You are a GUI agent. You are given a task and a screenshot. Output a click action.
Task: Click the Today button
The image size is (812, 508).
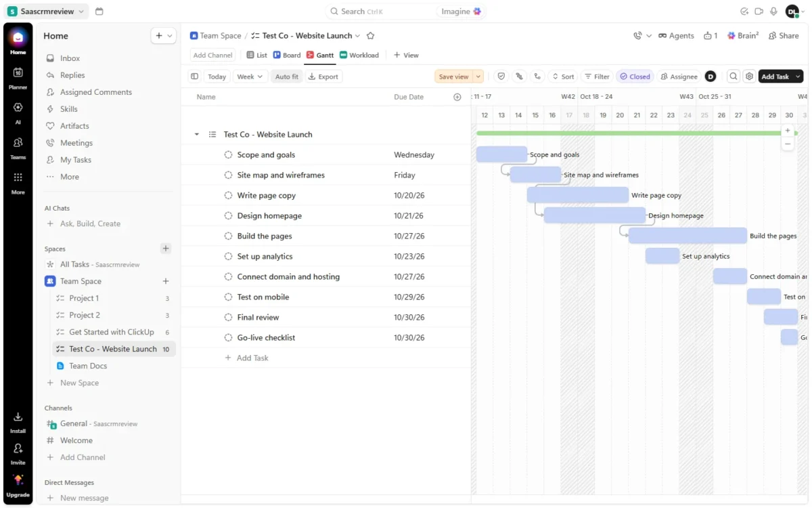pos(217,77)
